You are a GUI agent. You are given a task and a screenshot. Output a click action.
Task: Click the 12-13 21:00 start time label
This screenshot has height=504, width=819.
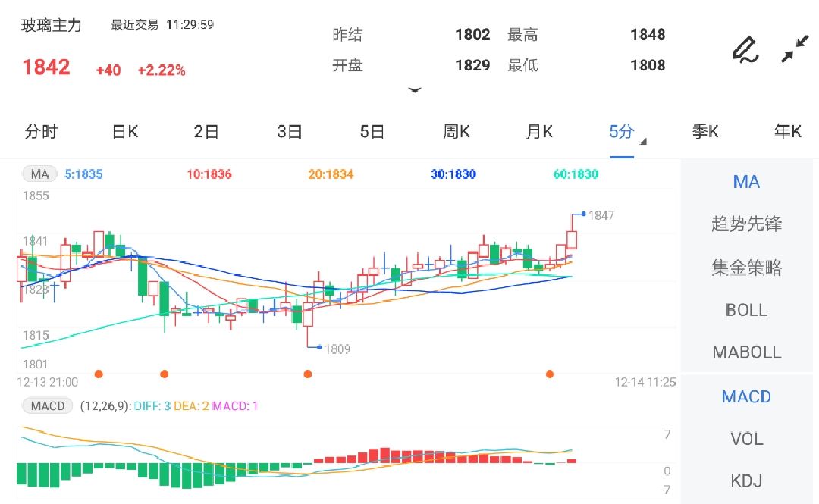click(48, 382)
